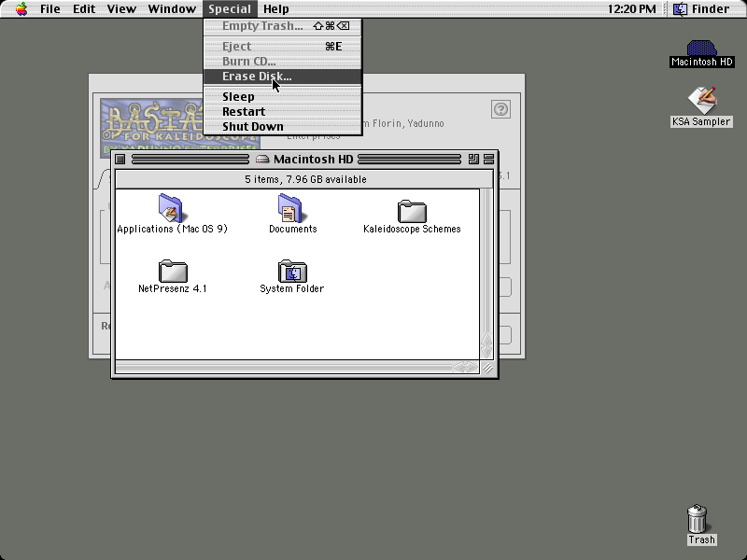Click the Macintosh HD window zoom box
Viewport: 747px width, 560px height.
(473, 159)
